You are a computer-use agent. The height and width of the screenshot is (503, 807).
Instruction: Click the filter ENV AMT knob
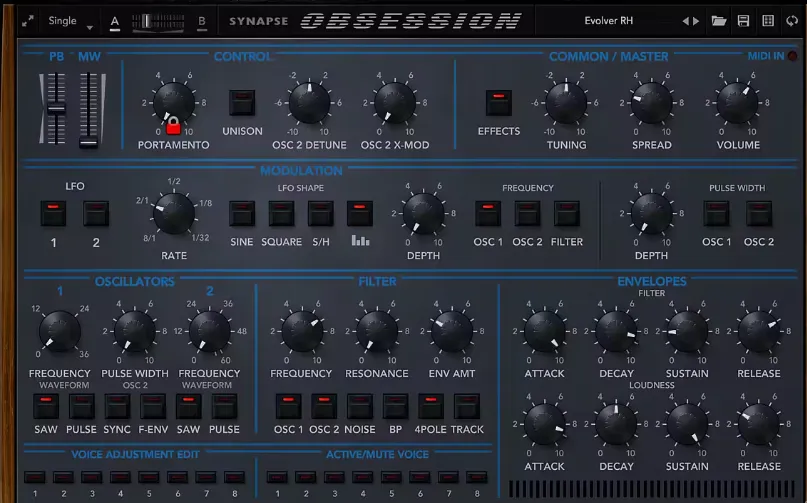tap(451, 331)
